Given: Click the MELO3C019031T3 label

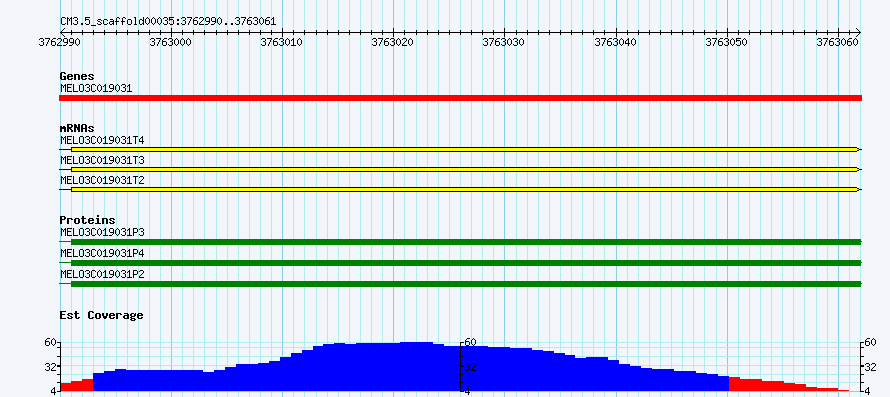Looking at the screenshot, I should pos(102,160).
